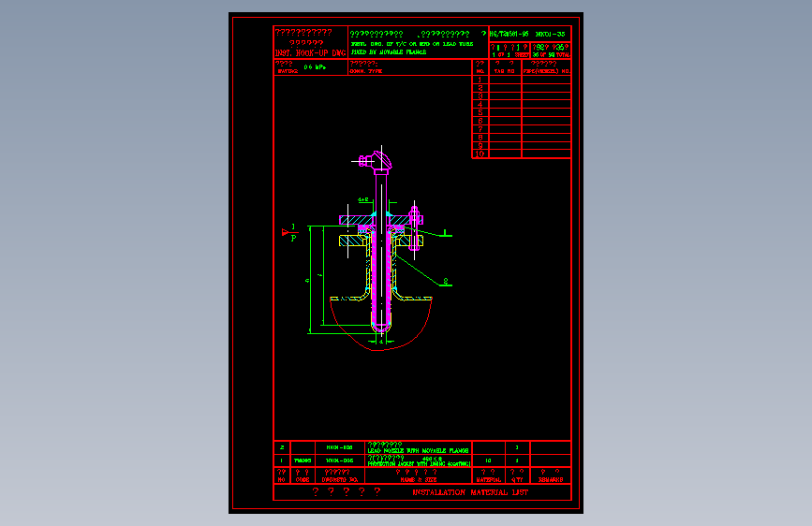Click 'INSTALLATION MATERIAL LIST' title
Screen dimensions: 812x526
click(x=470, y=492)
